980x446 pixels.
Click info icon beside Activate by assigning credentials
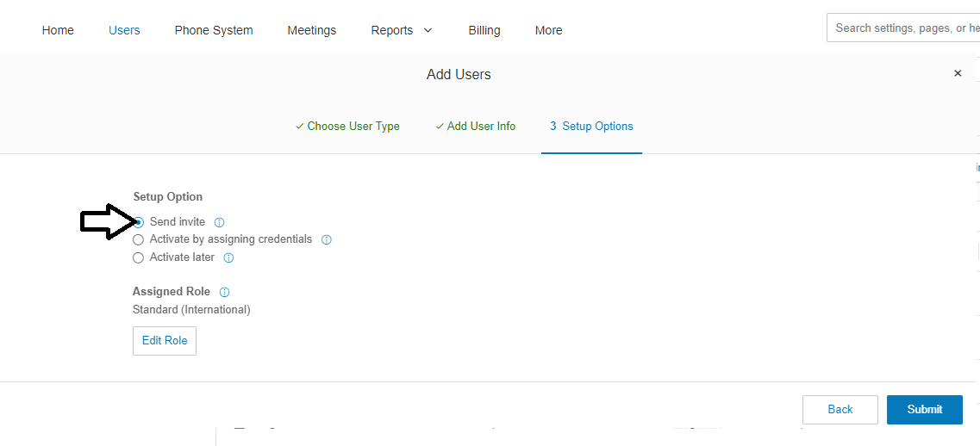326,240
